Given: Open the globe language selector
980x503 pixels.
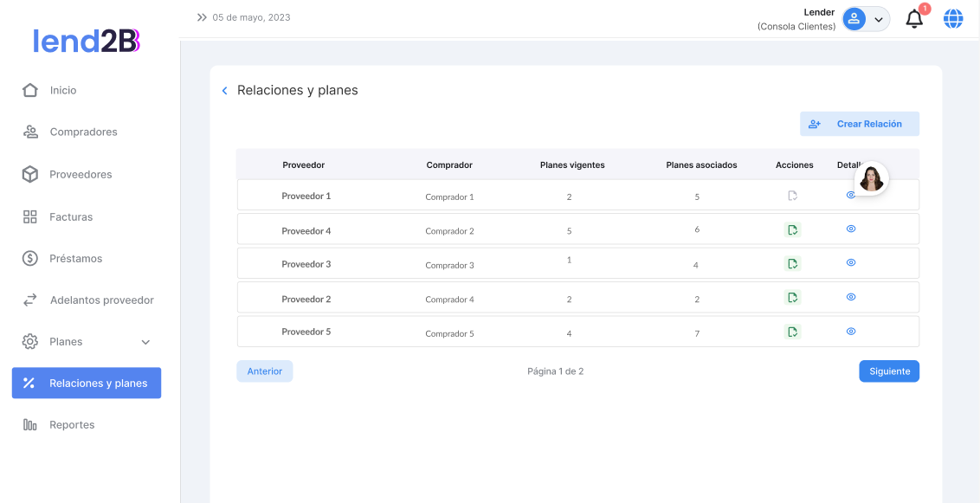Looking at the screenshot, I should 953,19.
